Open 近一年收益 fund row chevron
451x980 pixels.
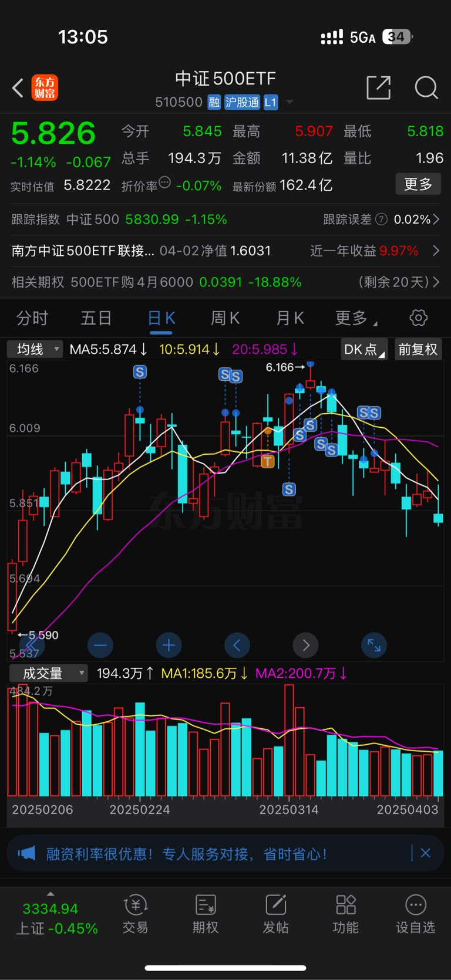pyautogui.click(x=436, y=251)
